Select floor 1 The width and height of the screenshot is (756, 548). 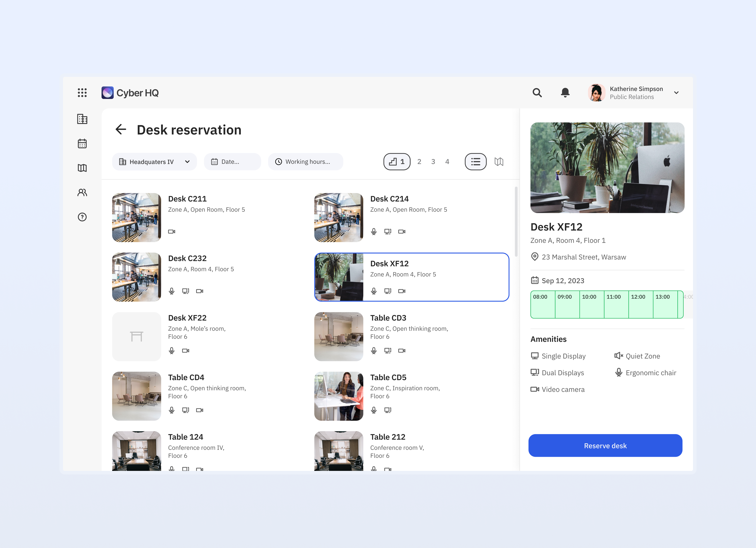click(397, 162)
